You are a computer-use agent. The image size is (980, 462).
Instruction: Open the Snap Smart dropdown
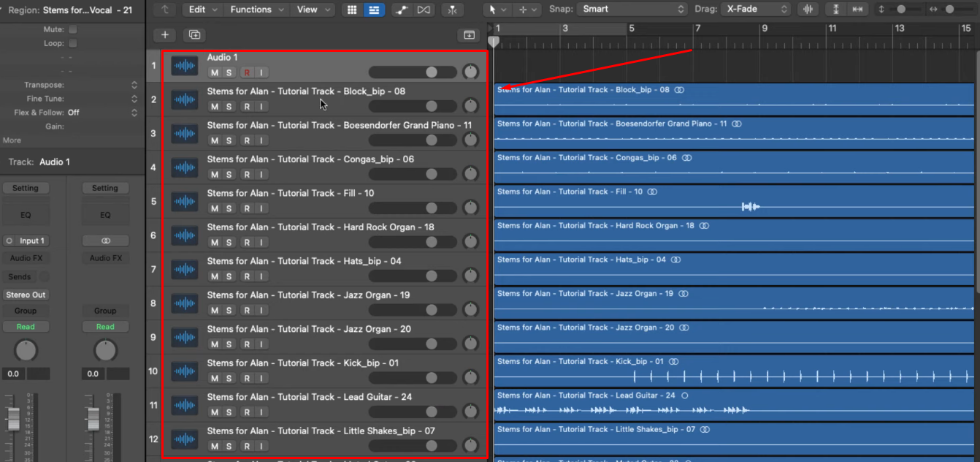point(632,10)
